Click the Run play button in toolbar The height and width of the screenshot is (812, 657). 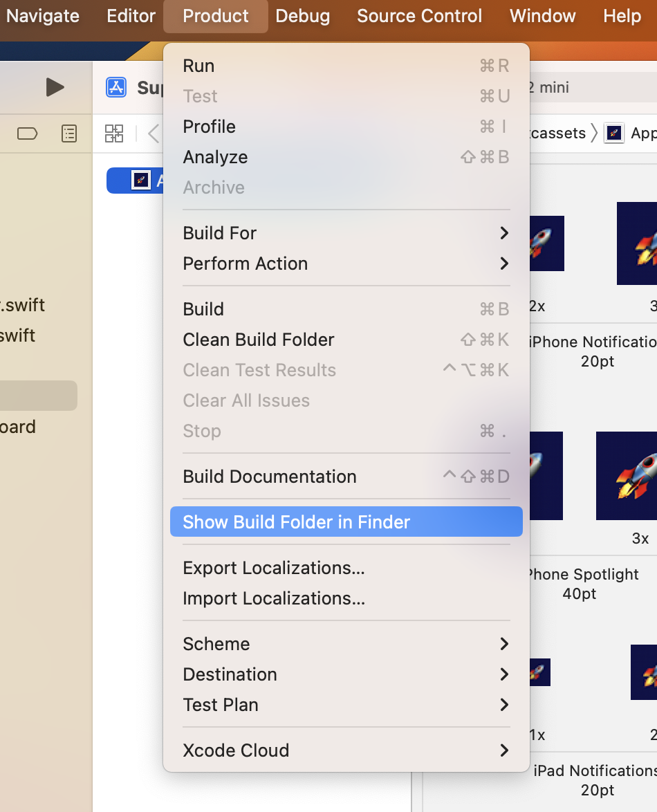[55, 87]
